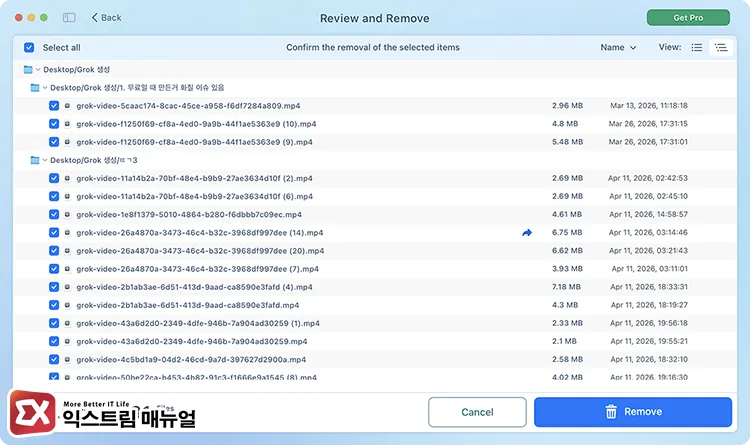Screen dimensions: 750x445
Task: Collapse the 무료일 때 만든거 subfolder
Action: (44, 88)
